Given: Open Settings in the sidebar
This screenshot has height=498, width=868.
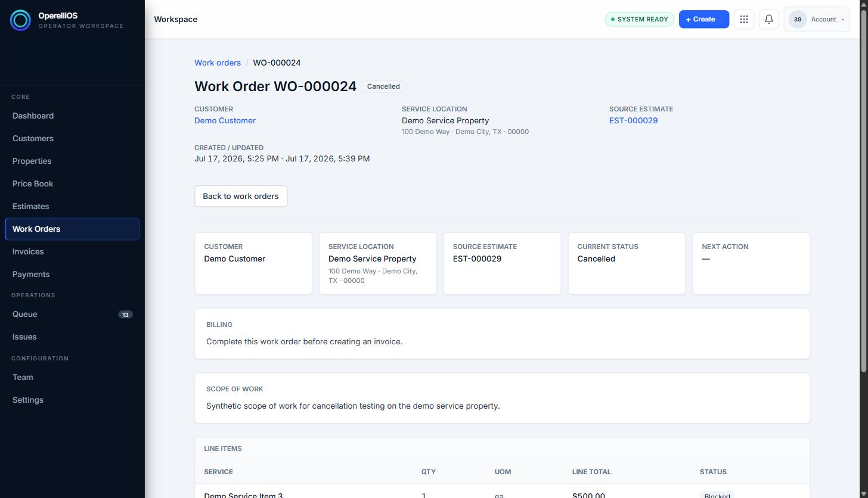Looking at the screenshot, I should tap(72, 400).
